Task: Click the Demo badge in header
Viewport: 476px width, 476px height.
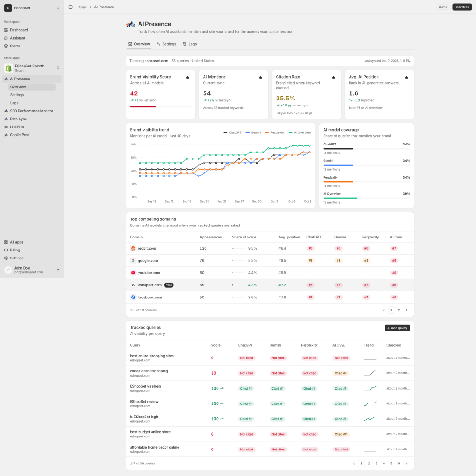Action: click(443, 7)
